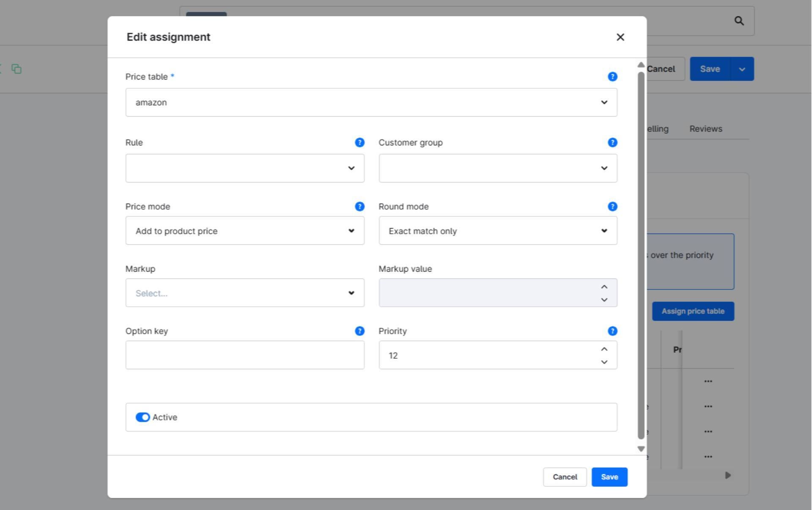Show Option key help tooltip
812x510 pixels.
click(359, 331)
